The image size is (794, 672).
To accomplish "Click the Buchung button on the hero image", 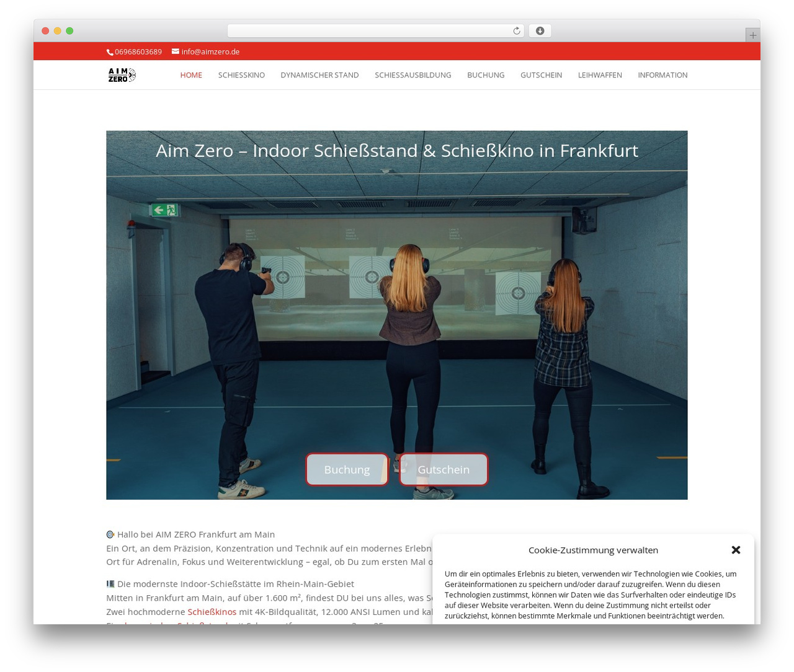I will click(347, 469).
